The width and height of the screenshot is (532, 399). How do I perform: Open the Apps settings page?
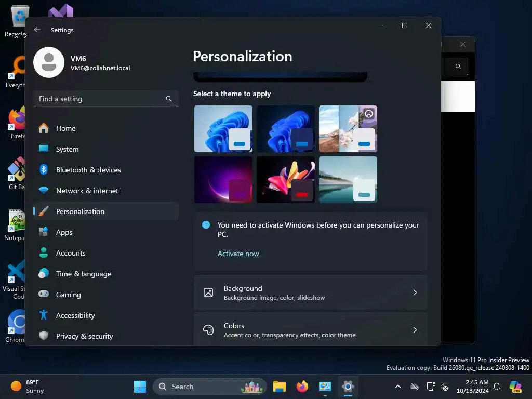106,232
